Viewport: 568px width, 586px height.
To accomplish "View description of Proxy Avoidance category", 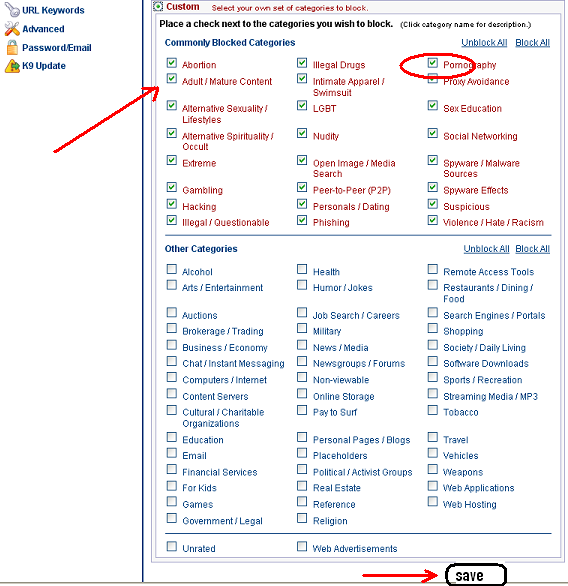I will point(476,81).
